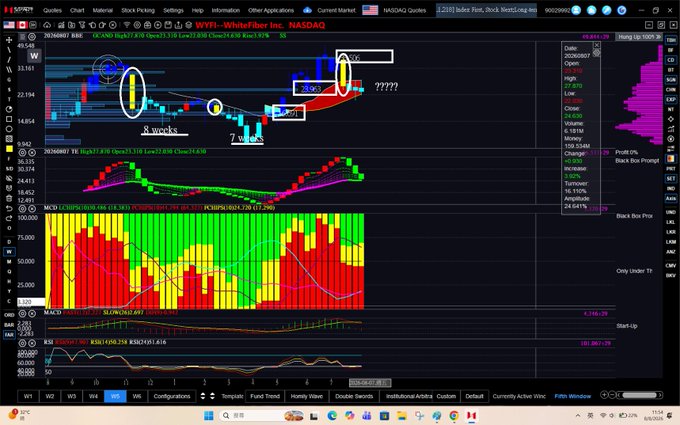The height and width of the screenshot is (425, 680).
Task: Pick the parallel lines drawing tool
Action: 9,69
